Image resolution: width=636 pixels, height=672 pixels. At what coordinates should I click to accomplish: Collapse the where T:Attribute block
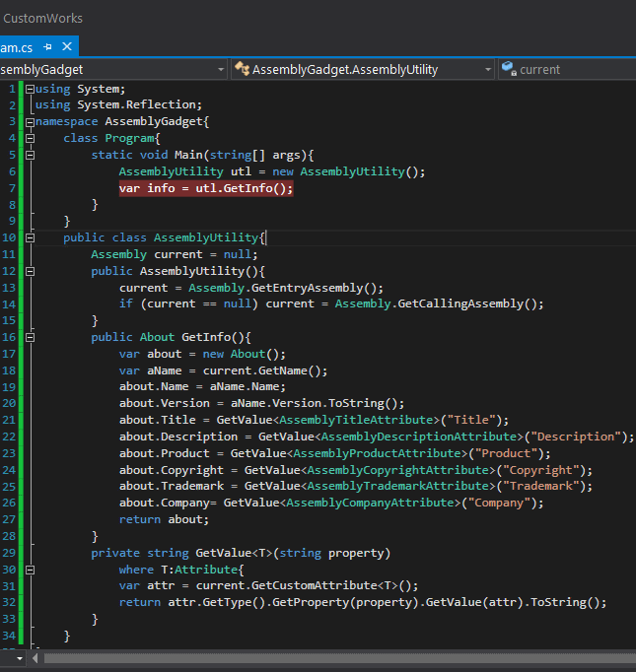click(x=30, y=570)
